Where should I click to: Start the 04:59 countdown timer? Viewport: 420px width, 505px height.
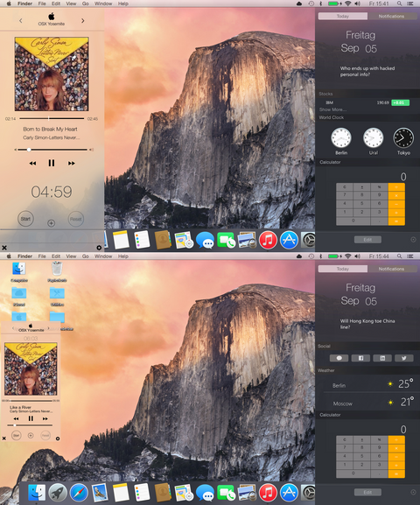click(x=25, y=219)
